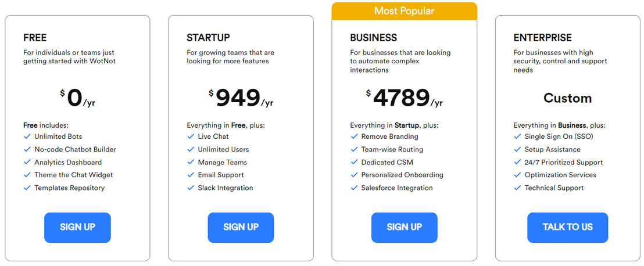Screen dimensions: 644x266
Task: Click the 24/7 Prioritized Support feature
Action: pyautogui.click(x=564, y=162)
